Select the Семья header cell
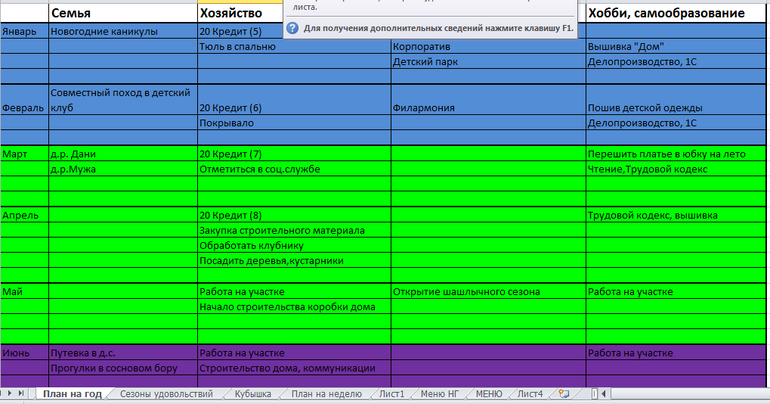This screenshot has width=770, height=404. (123, 13)
